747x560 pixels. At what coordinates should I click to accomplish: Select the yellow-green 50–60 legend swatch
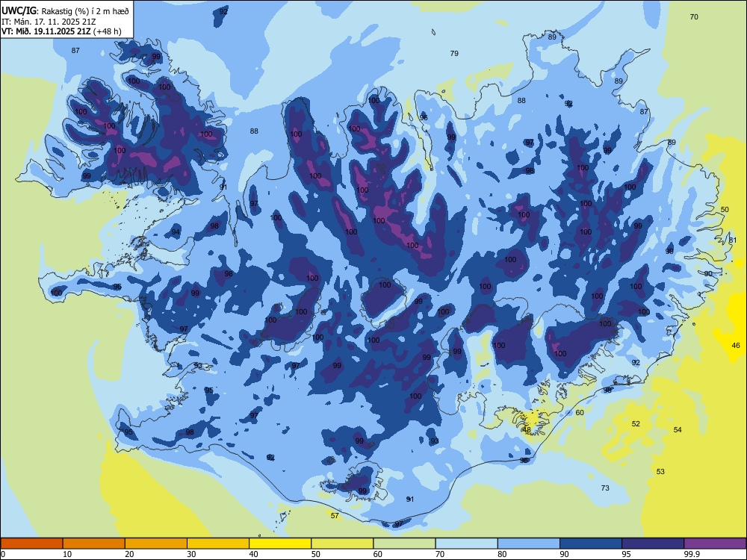(x=342, y=544)
